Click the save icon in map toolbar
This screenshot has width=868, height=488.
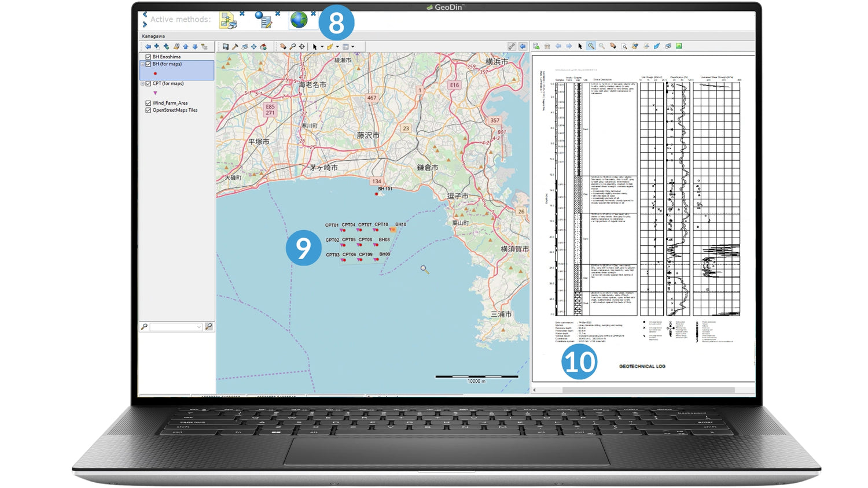click(226, 47)
